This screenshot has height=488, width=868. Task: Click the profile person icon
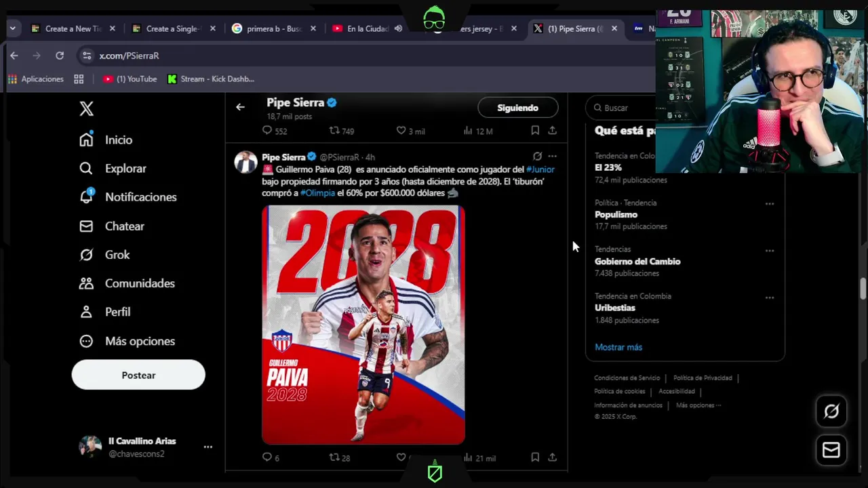tap(86, 312)
